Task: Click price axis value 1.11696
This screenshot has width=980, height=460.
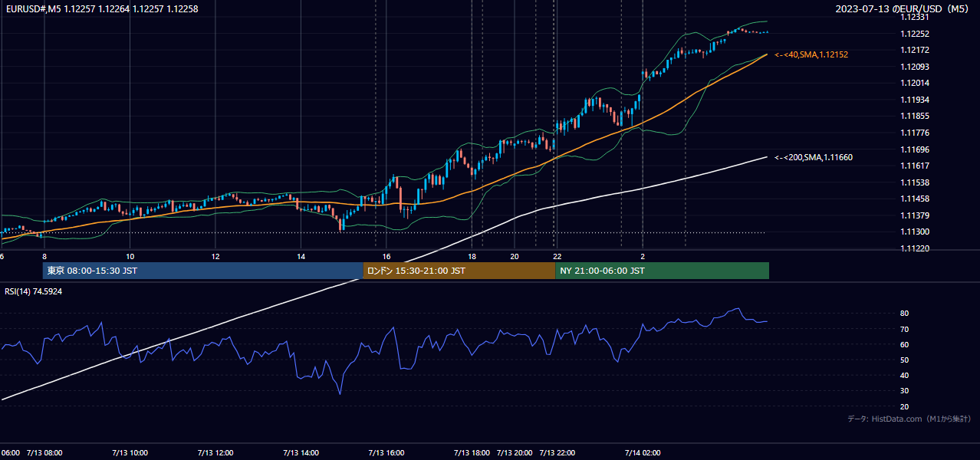Action: point(915,149)
